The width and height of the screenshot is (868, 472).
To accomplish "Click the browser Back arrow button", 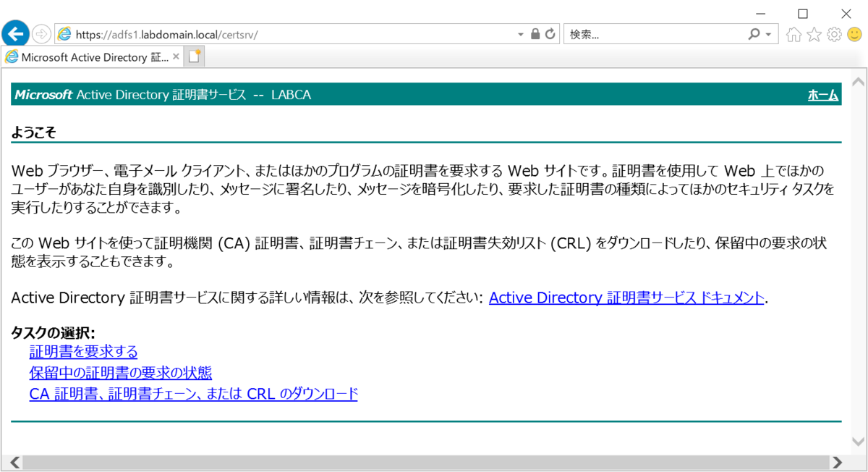I will tap(16, 33).
